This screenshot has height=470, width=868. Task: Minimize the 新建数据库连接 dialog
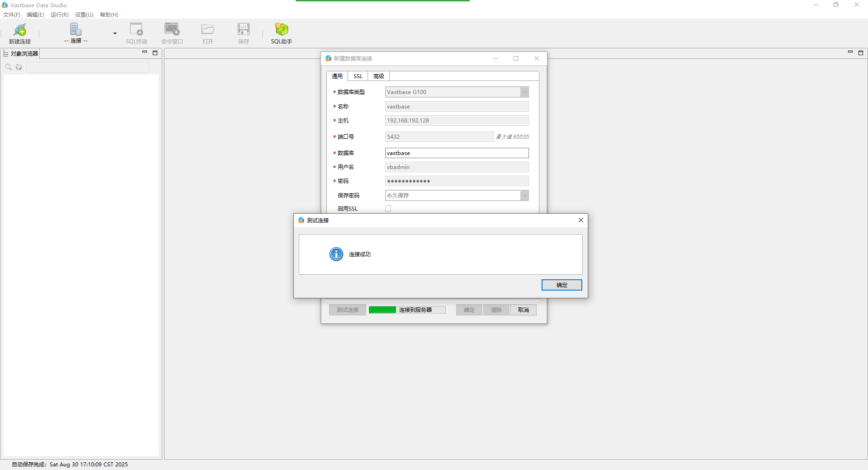(x=495, y=58)
